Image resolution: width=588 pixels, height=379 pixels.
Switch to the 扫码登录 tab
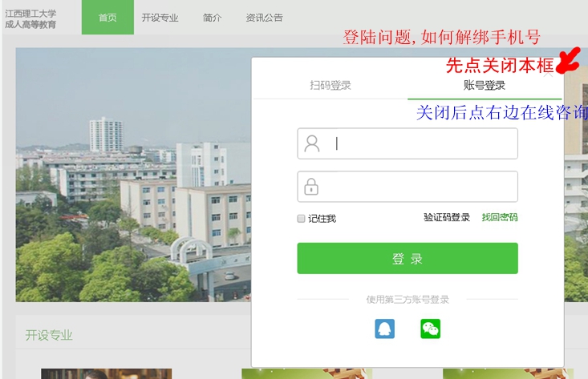tap(330, 86)
